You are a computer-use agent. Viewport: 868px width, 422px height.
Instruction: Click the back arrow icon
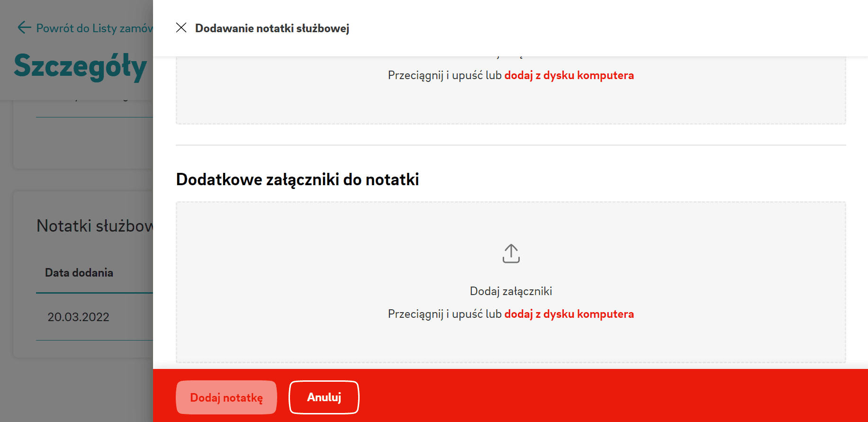[24, 28]
